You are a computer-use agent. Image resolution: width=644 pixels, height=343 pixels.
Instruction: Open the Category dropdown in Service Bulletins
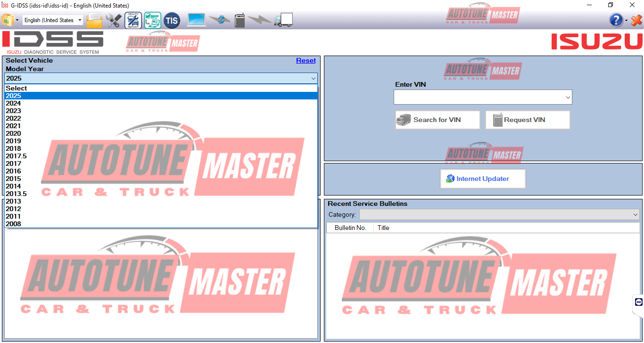636,215
